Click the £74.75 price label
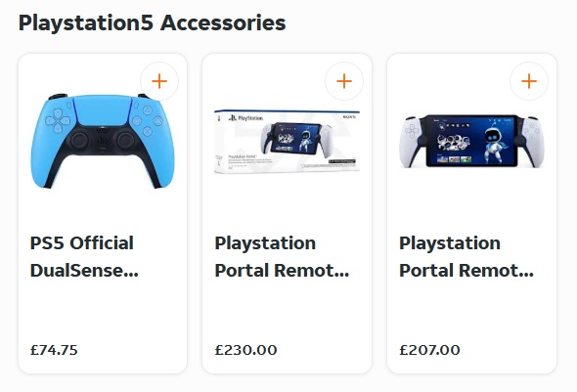 click(54, 350)
